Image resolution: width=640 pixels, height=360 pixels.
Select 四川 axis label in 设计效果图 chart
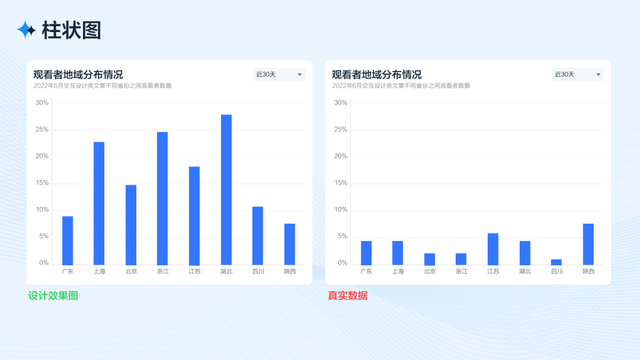tap(258, 271)
